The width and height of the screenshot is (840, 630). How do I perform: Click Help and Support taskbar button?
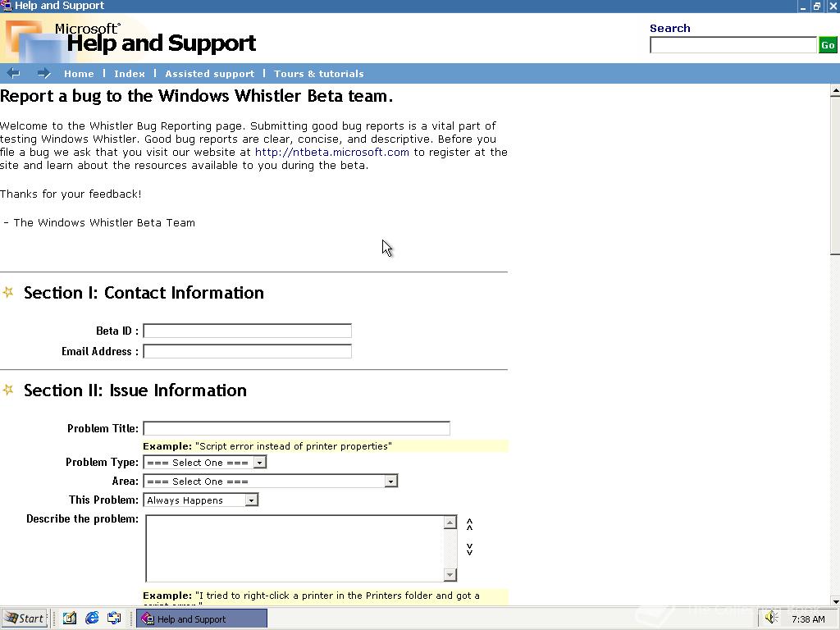[x=202, y=619]
